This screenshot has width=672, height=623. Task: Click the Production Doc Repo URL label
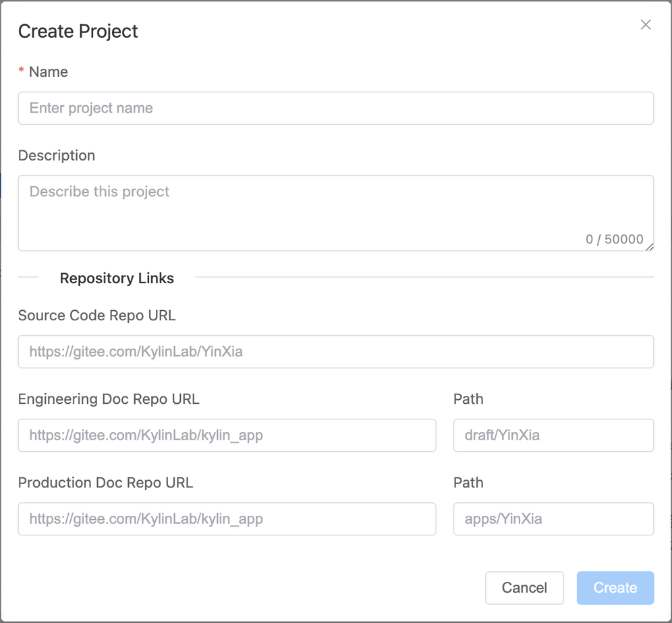click(x=105, y=483)
